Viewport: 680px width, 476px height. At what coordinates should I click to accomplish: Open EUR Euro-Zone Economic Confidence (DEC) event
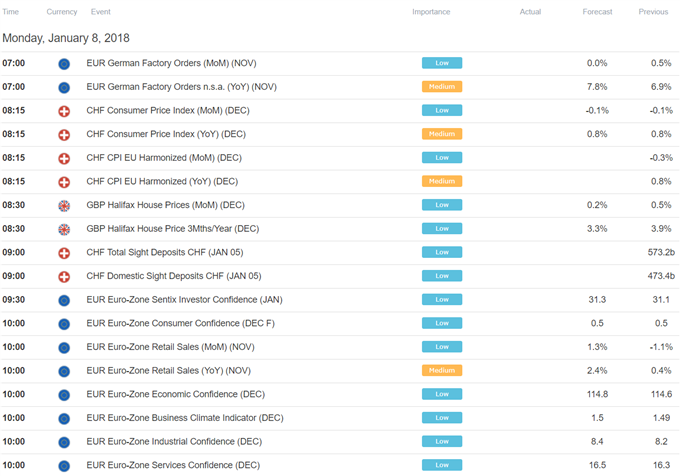[176, 394]
